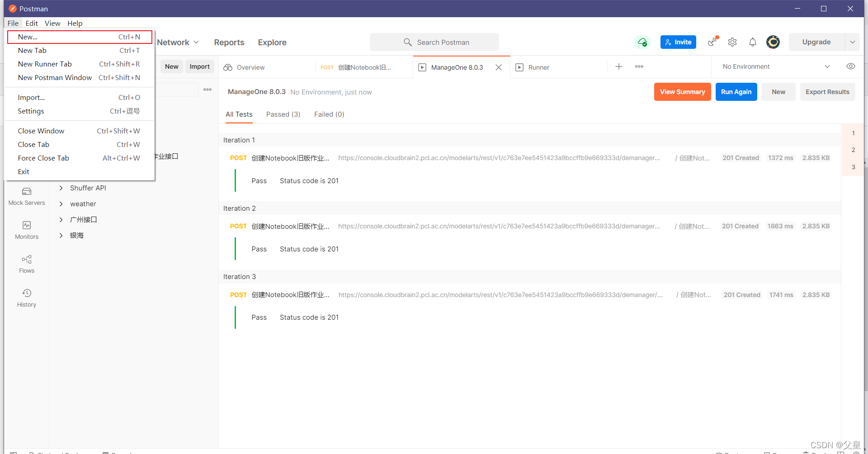Click the user avatar icon
This screenshot has height=454, width=868.
pos(773,42)
